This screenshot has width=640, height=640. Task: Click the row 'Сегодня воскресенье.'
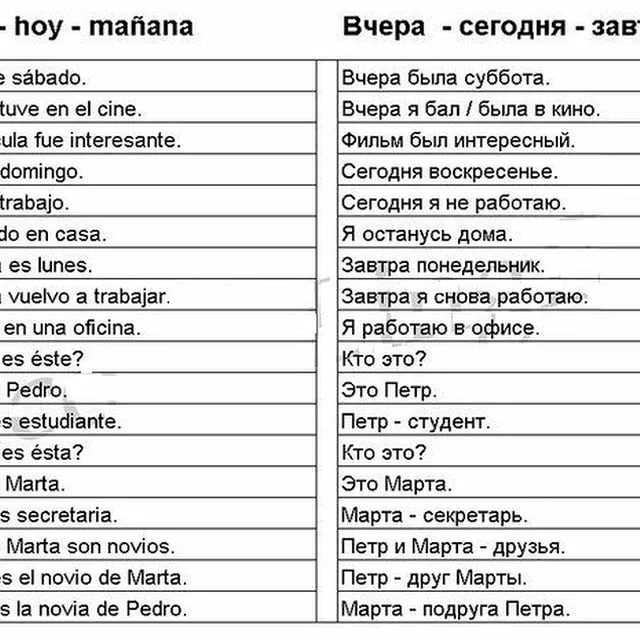pyautogui.click(x=489, y=170)
